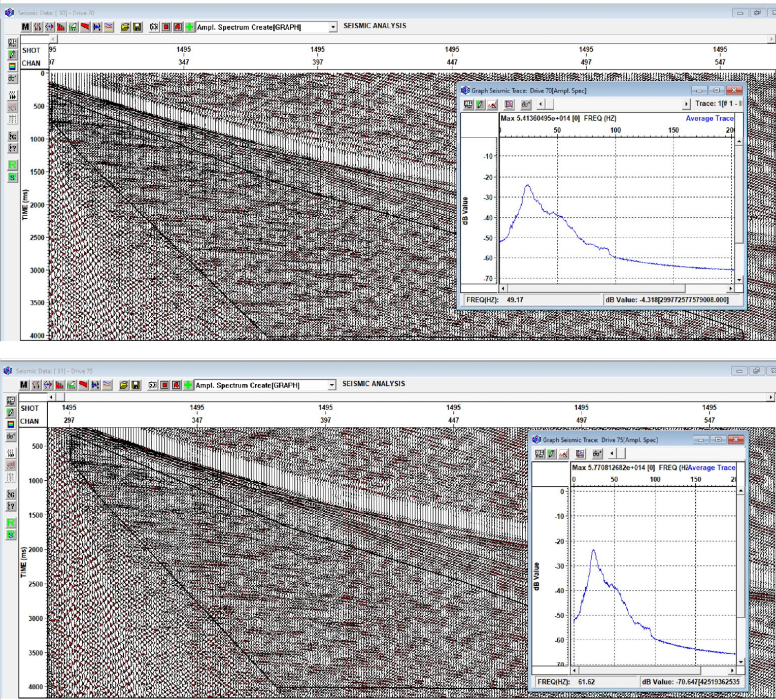Toggle green R button in Drive 75 sidebar
Screen dimensions: 776x700
[11, 523]
